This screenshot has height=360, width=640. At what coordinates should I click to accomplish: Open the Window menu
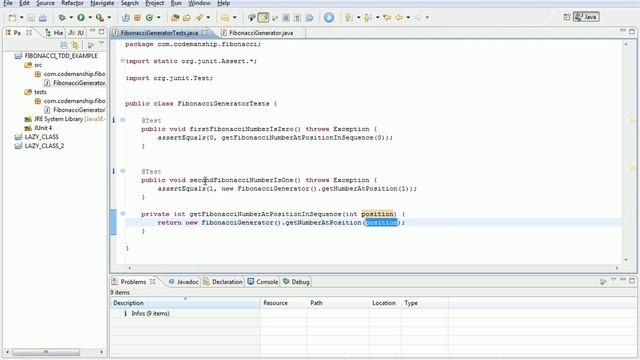coord(199,3)
